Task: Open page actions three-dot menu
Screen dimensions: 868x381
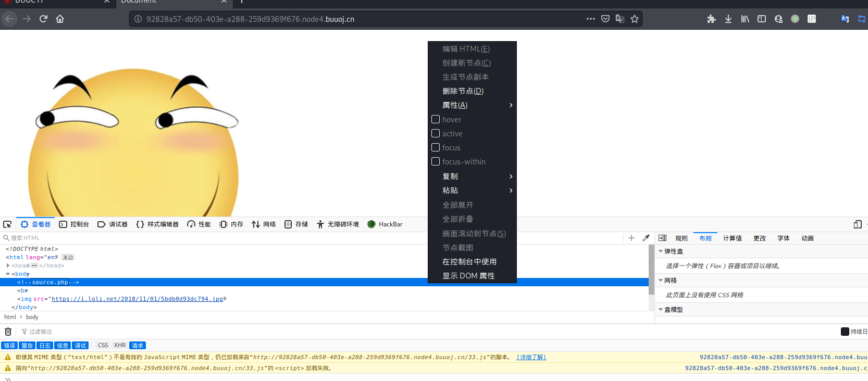Action: [590, 19]
